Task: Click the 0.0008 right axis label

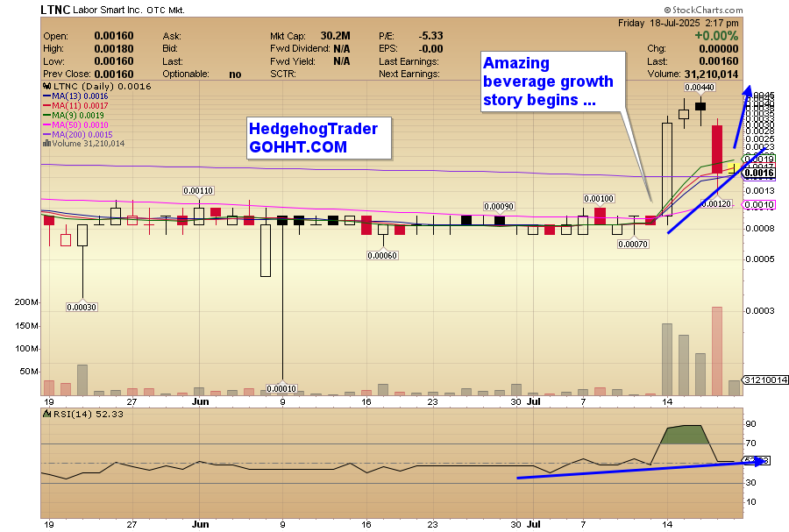Action: tap(760, 228)
